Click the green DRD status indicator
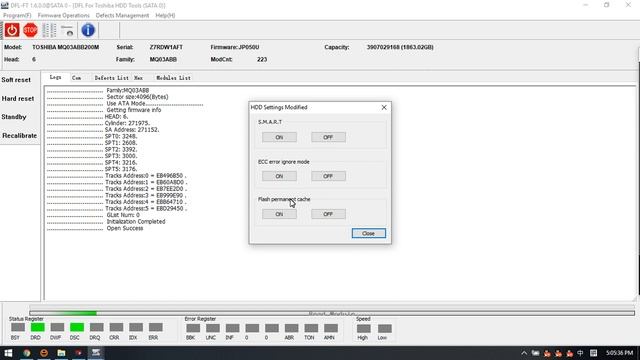This screenshot has height=360, width=640. coord(38,327)
